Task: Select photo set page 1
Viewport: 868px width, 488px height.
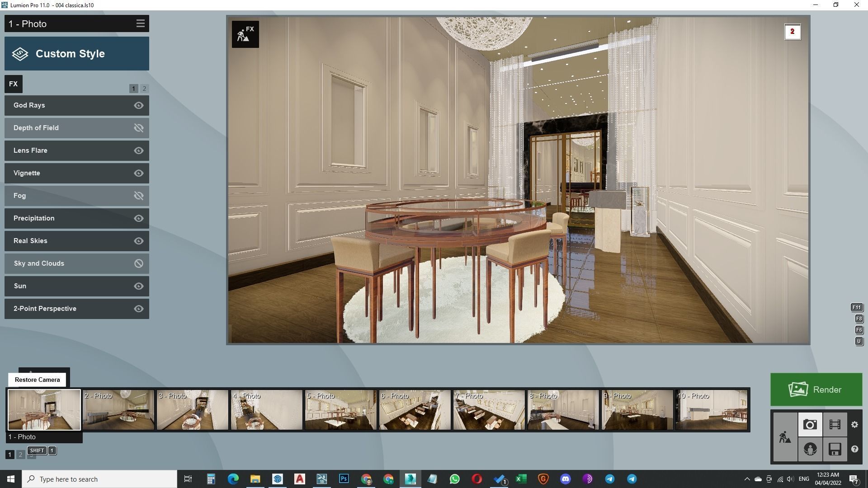Action: click(x=9, y=455)
